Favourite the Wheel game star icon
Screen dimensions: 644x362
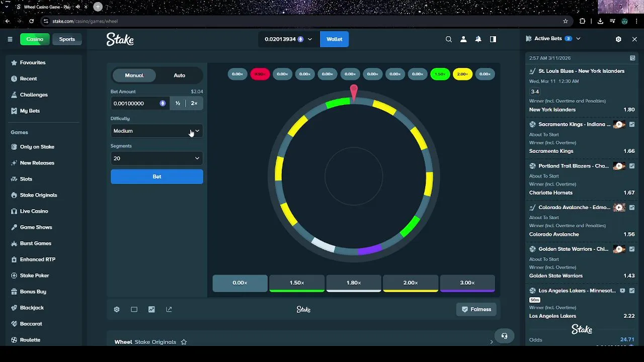[184, 342]
